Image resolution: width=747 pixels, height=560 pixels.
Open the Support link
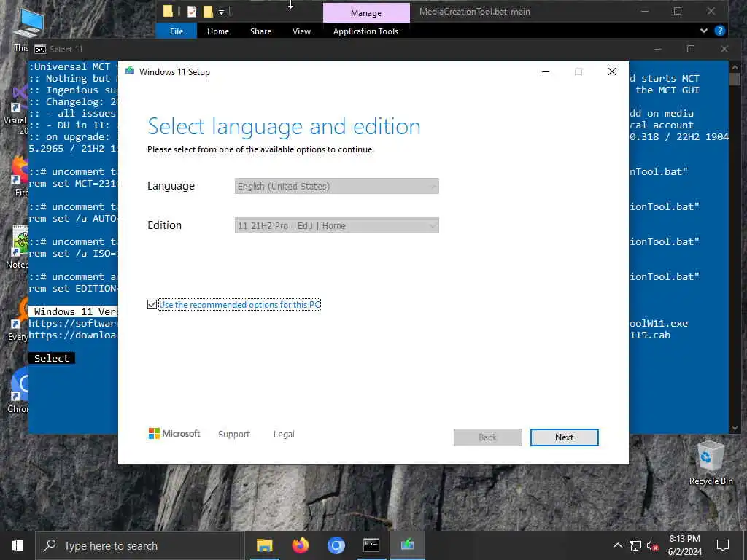pyautogui.click(x=234, y=435)
